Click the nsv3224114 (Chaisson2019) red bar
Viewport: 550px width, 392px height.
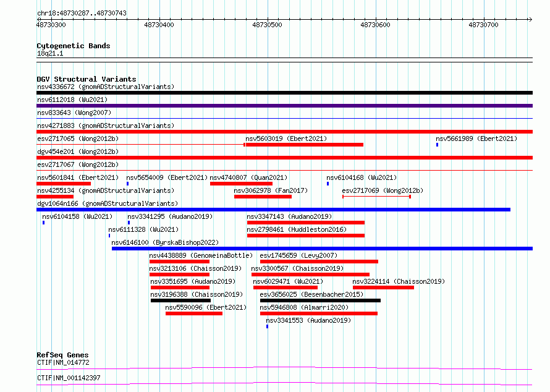click(x=383, y=288)
